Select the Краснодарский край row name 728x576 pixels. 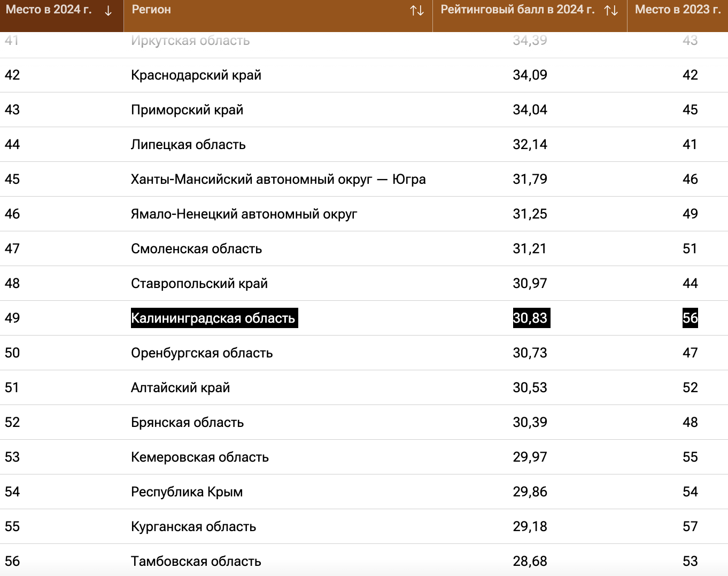pyautogui.click(x=196, y=75)
